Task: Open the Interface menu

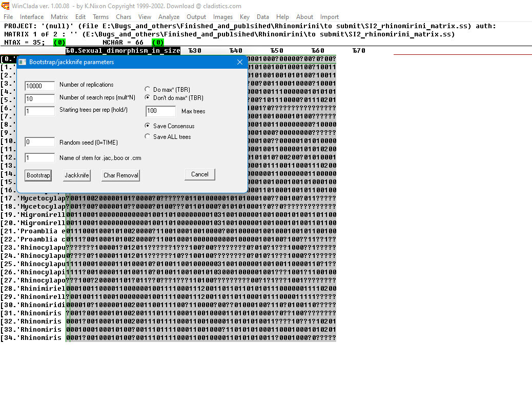Action: coord(32,17)
